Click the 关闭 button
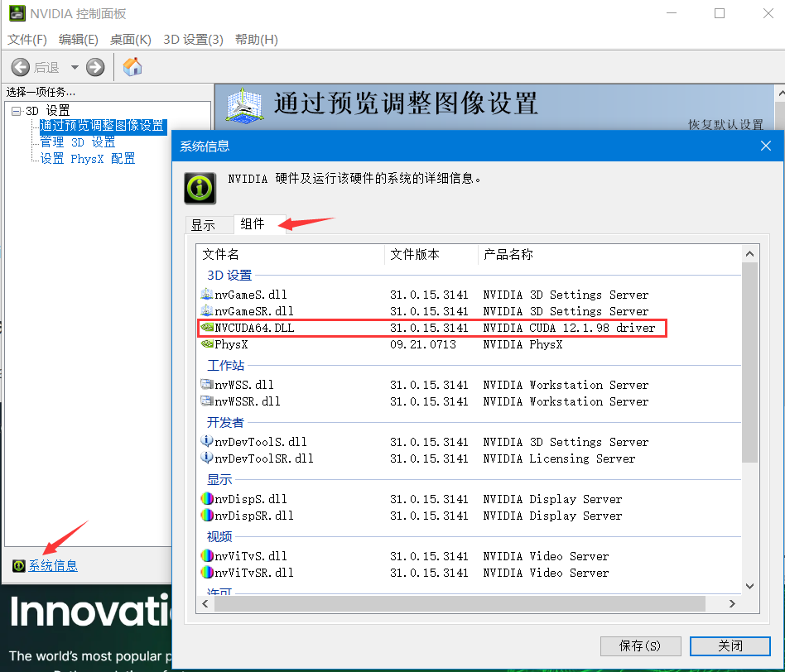 730,646
